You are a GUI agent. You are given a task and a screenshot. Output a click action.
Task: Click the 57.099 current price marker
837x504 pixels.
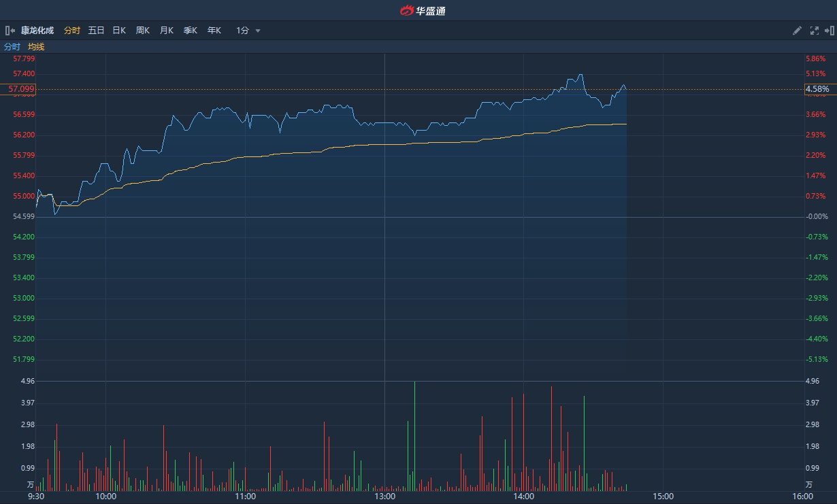(21, 89)
